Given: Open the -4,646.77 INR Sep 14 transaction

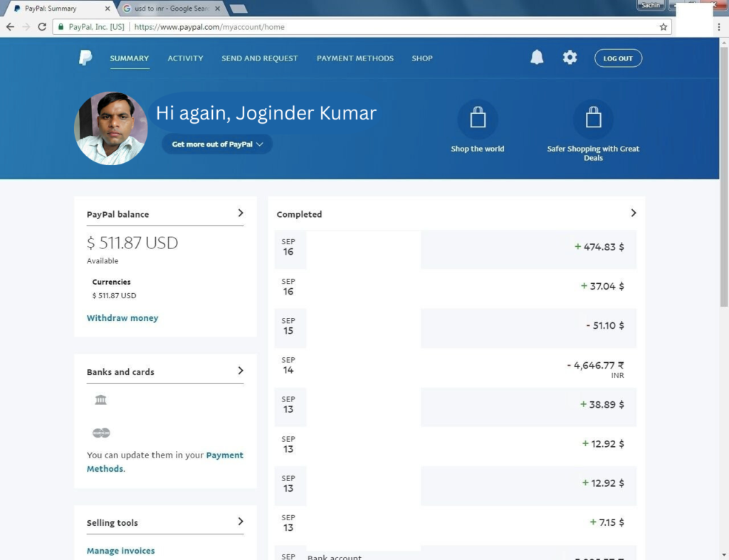Looking at the screenshot, I should (x=455, y=368).
